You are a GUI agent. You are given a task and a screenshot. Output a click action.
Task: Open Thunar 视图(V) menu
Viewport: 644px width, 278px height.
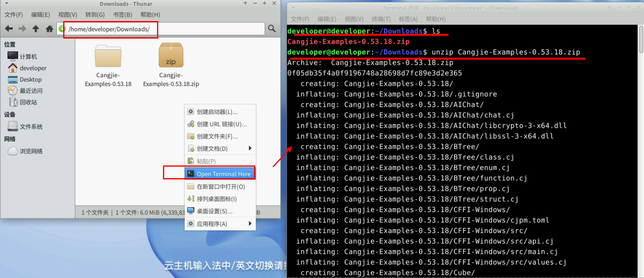(x=68, y=15)
